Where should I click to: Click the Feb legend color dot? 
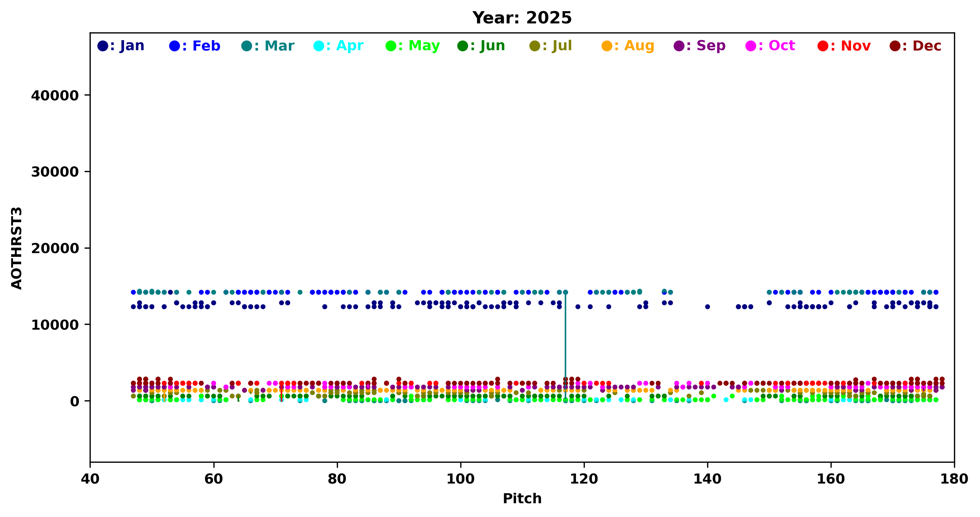pyautogui.click(x=175, y=46)
